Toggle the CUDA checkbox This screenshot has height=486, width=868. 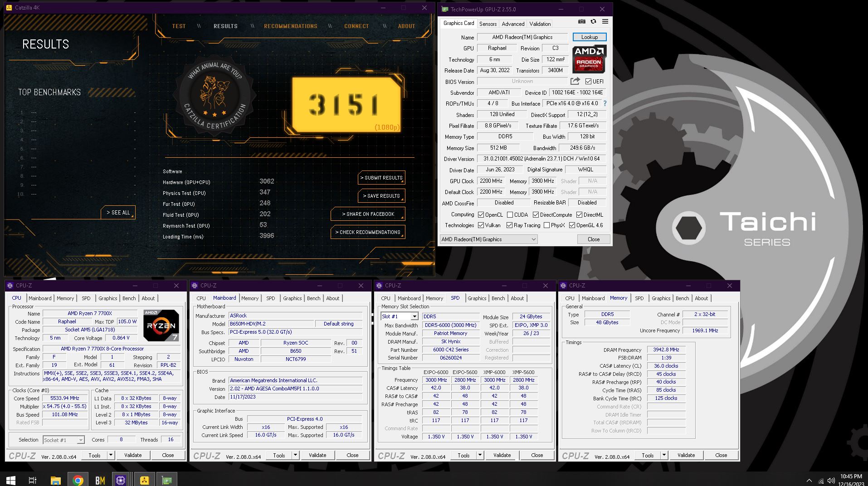coord(510,215)
